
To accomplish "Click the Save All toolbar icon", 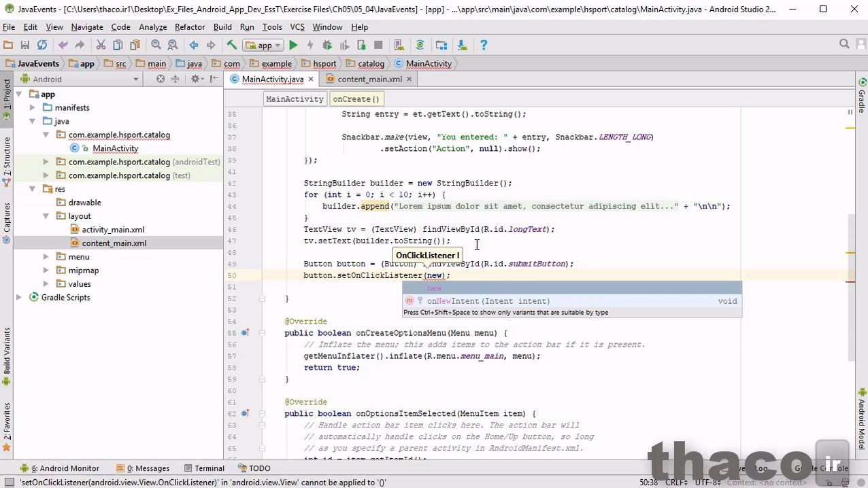I will pyautogui.click(x=25, y=45).
